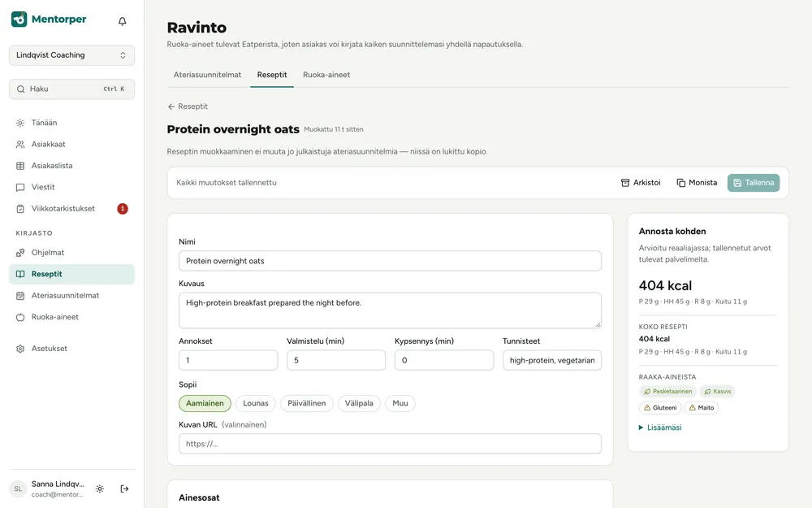Viewport: 812px width, 508px height.
Task: Open Asiakaslista in the sidebar
Action: point(71,166)
